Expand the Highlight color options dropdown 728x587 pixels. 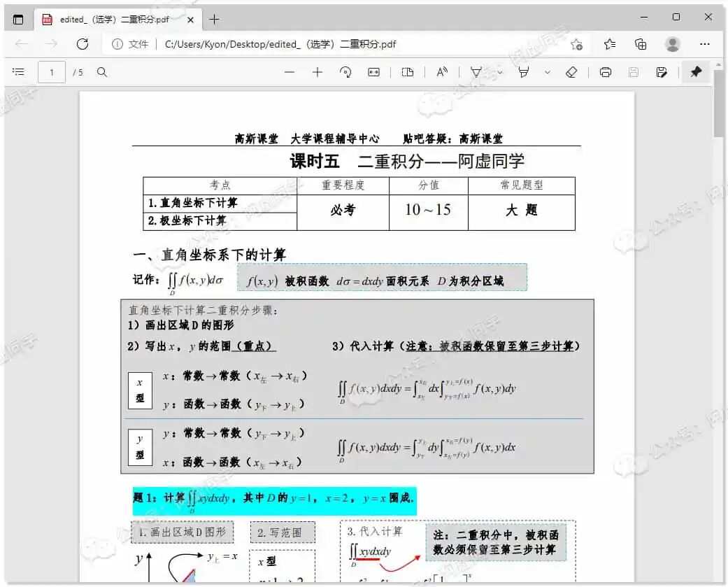(548, 73)
